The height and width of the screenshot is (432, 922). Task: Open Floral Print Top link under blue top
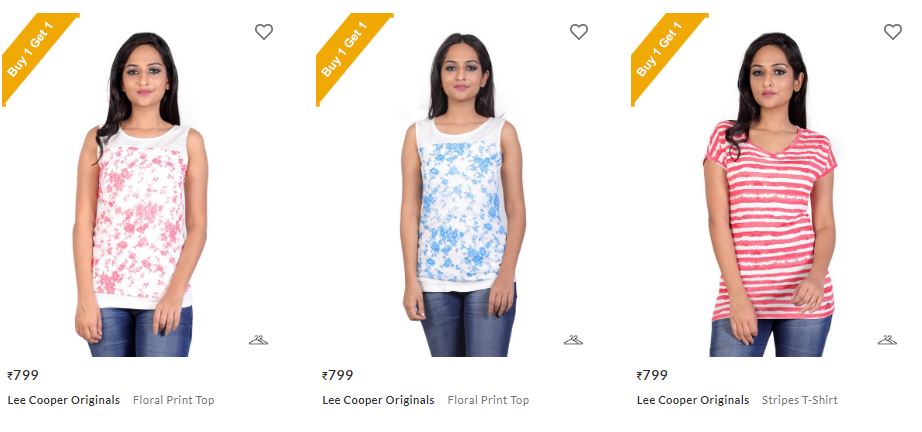point(488,400)
